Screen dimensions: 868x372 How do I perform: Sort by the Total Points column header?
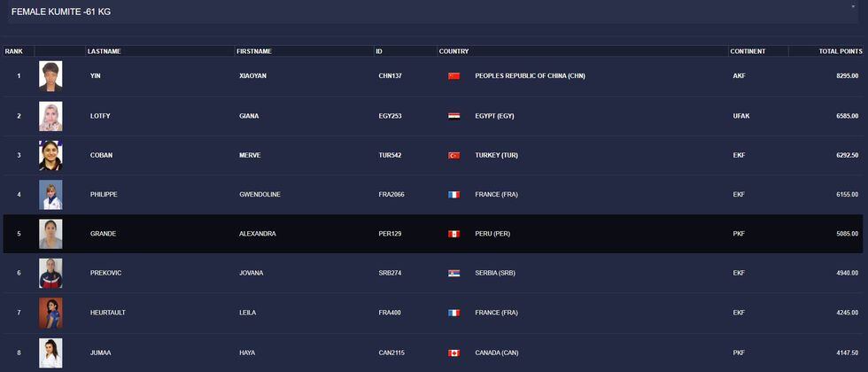click(839, 51)
